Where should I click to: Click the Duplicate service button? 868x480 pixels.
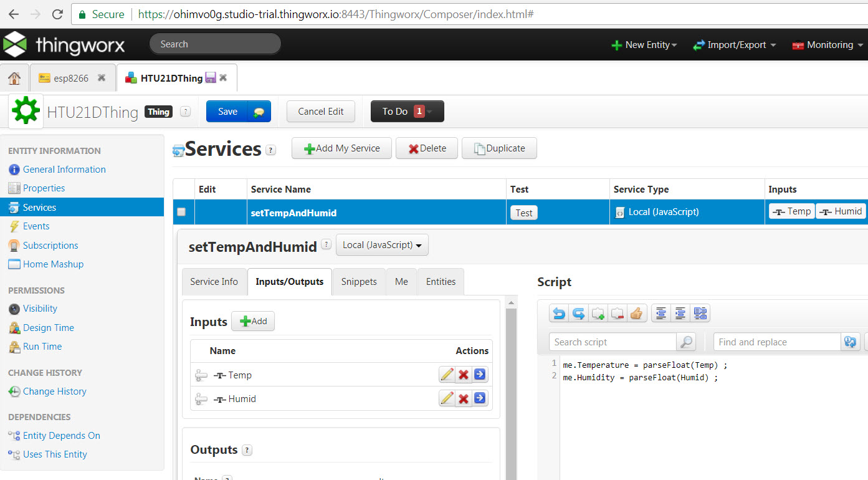pyautogui.click(x=499, y=148)
